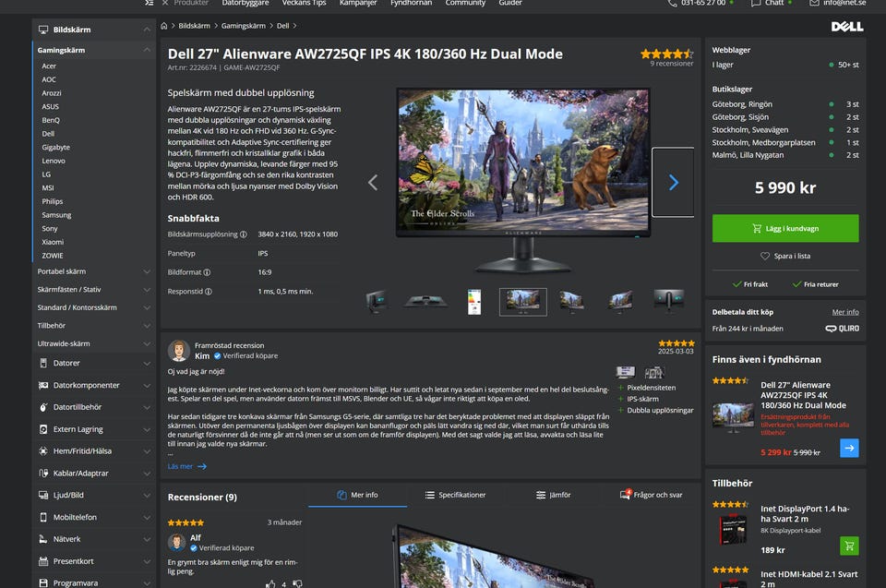886x588 pixels.
Task: Click Mer info link for Delbetala
Action: point(845,312)
